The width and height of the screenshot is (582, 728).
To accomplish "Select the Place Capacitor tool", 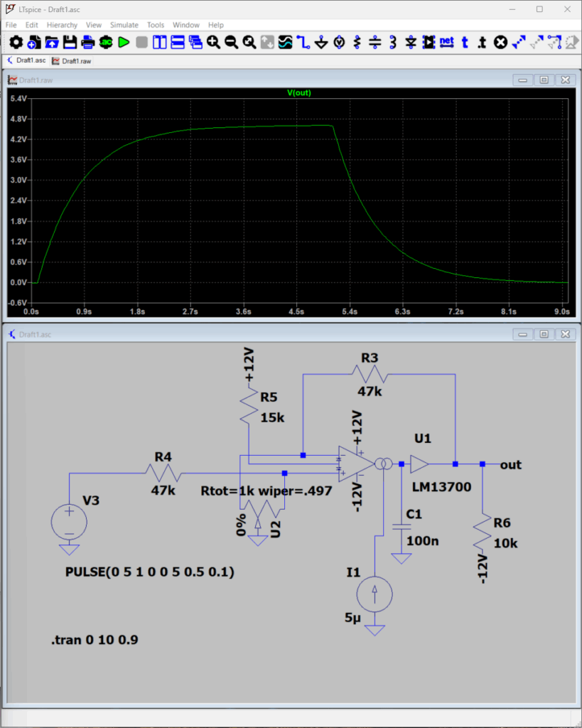I will tap(374, 43).
